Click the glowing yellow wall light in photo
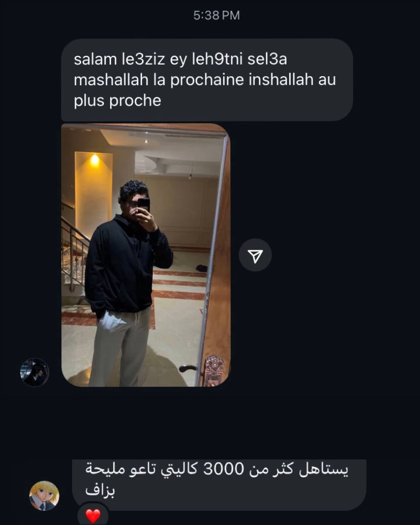420x525 pixels. [x=95, y=160]
